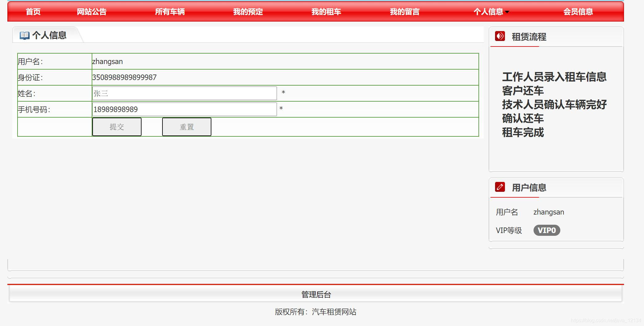Click the 提交 submit button
This screenshot has height=326, width=644.
117,127
